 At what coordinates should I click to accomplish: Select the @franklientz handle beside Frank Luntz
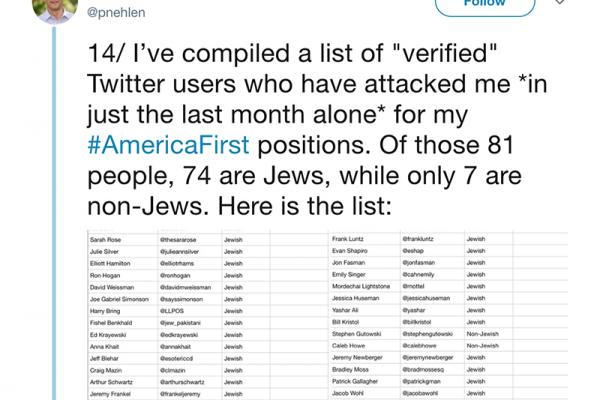(424, 240)
